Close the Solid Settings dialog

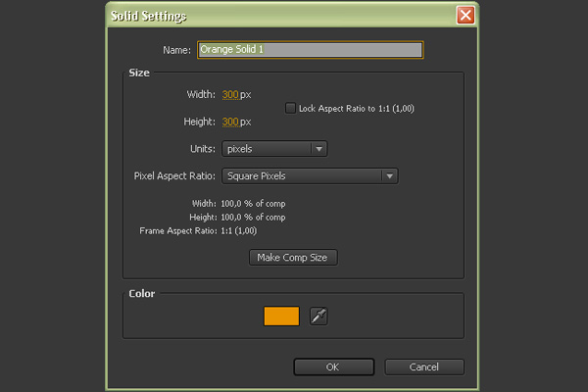[x=465, y=16]
